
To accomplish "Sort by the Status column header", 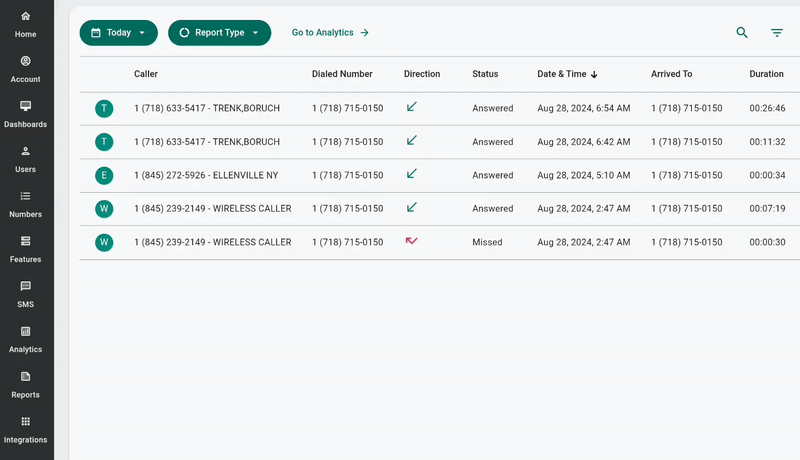I will [x=485, y=74].
